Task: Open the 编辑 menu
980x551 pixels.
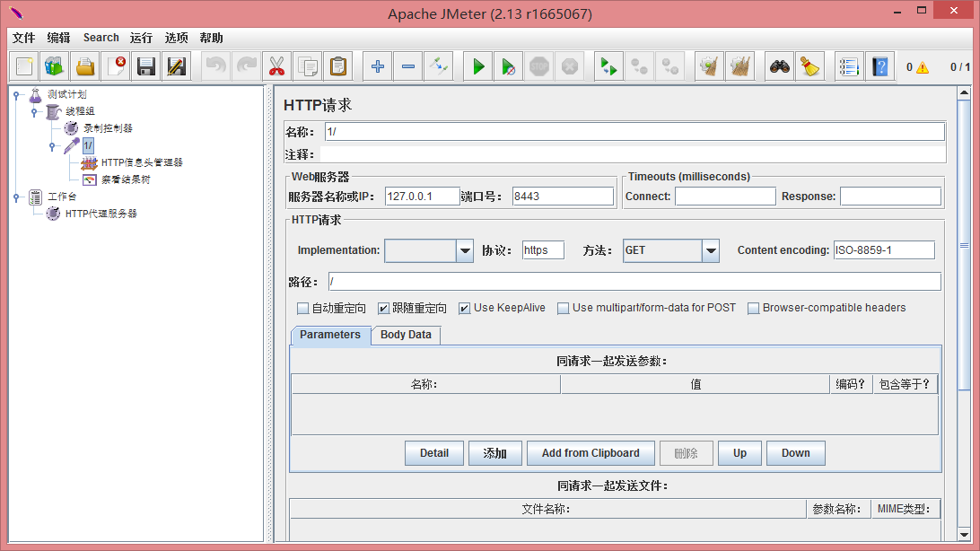Action: tap(58, 38)
